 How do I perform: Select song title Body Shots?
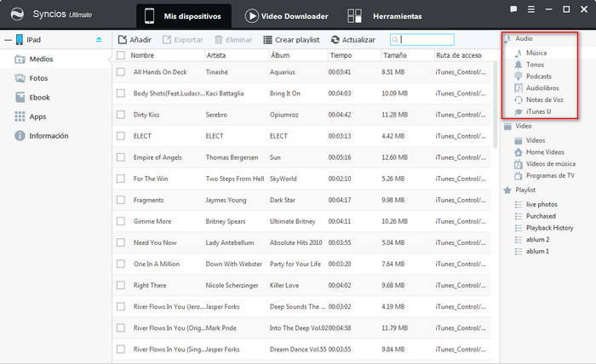169,94
